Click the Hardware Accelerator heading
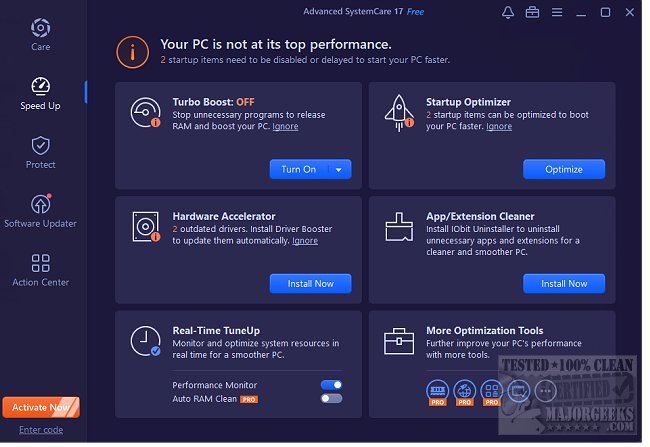650x447 pixels. pos(224,216)
